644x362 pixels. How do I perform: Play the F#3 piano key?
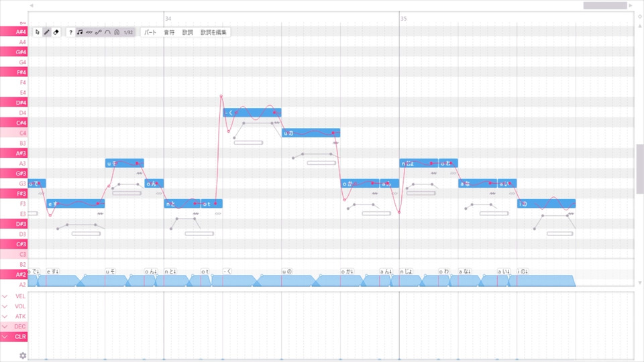[x=14, y=193]
